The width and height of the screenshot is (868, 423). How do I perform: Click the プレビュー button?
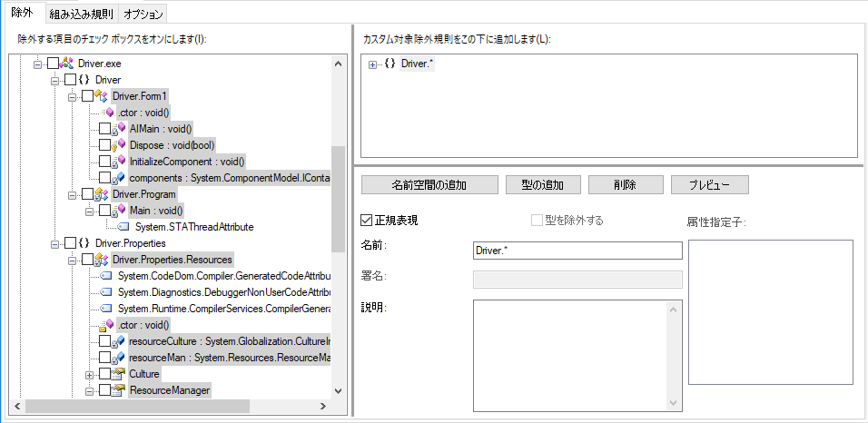[x=710, y=185]
